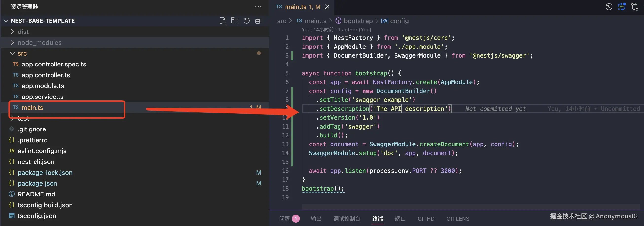Click the GitLens author codelens above line 1
This screenshot has height=226, width=644.
pyautogui.click(x=336, y=30)
